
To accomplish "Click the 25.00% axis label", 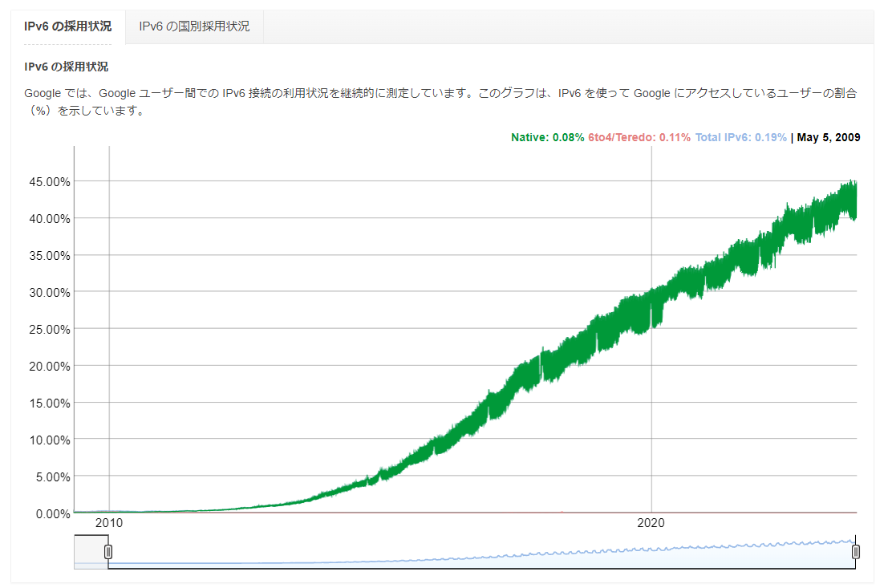I will click(x=50, y=329).
